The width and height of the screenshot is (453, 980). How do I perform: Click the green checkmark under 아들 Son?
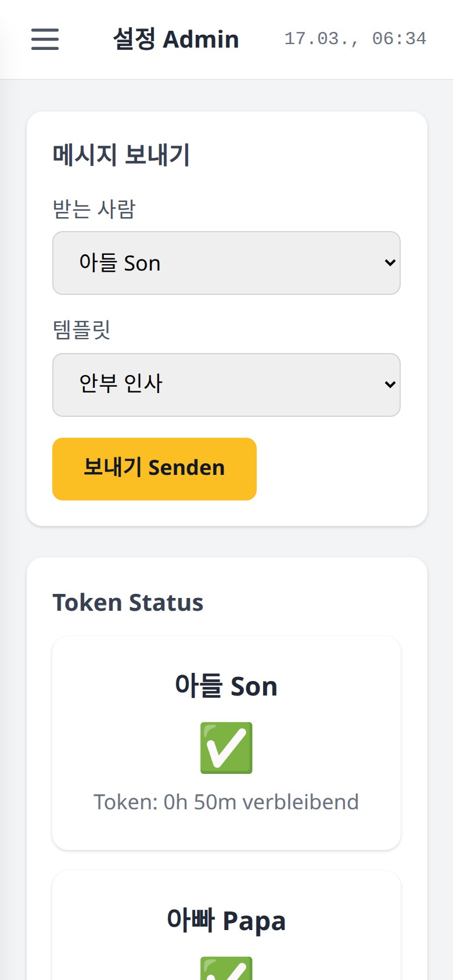coord(226,748)
